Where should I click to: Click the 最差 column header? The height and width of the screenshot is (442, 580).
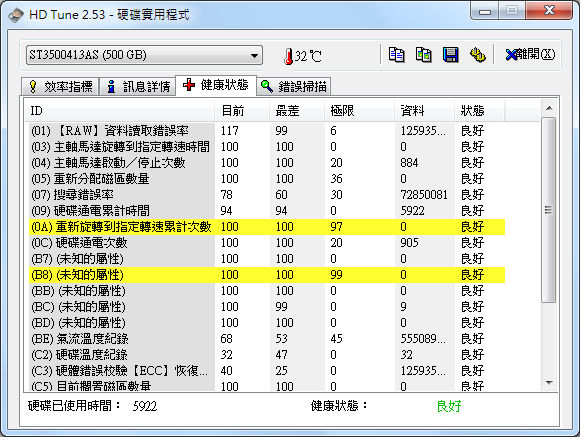(x=297, y=111)
